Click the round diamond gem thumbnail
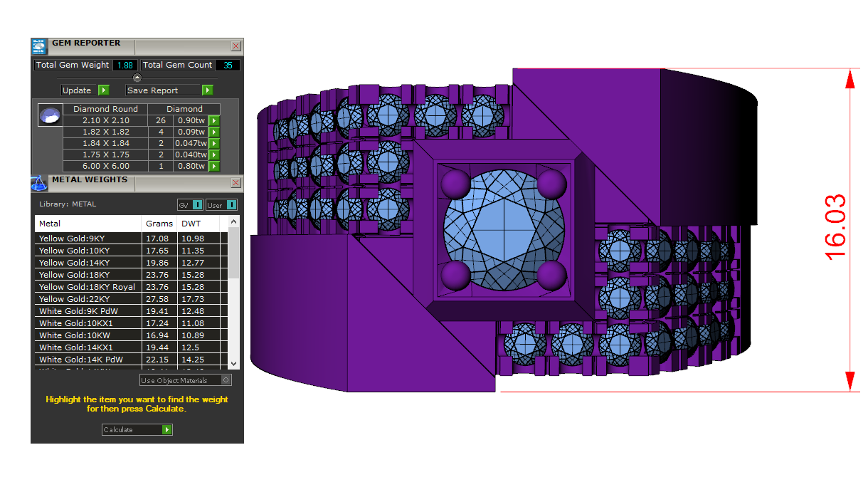The image size is (868, 492). tap(49, 116)
